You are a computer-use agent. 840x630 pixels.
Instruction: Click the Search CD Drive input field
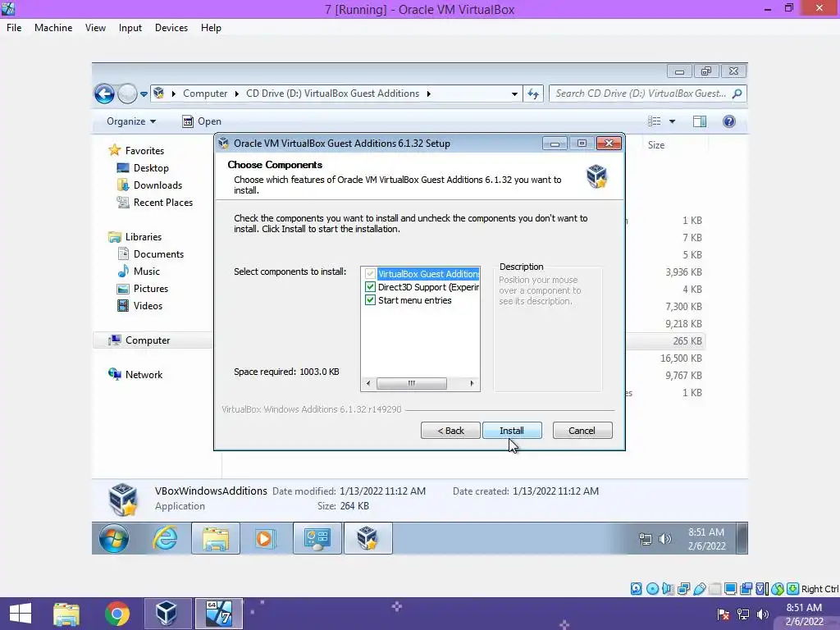(x=647, y=94)
